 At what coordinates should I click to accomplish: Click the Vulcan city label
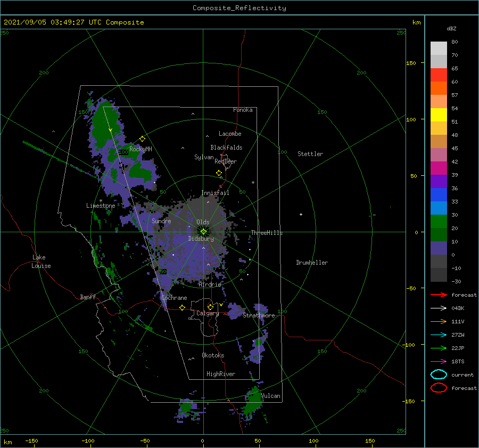[x=270, y=396]
